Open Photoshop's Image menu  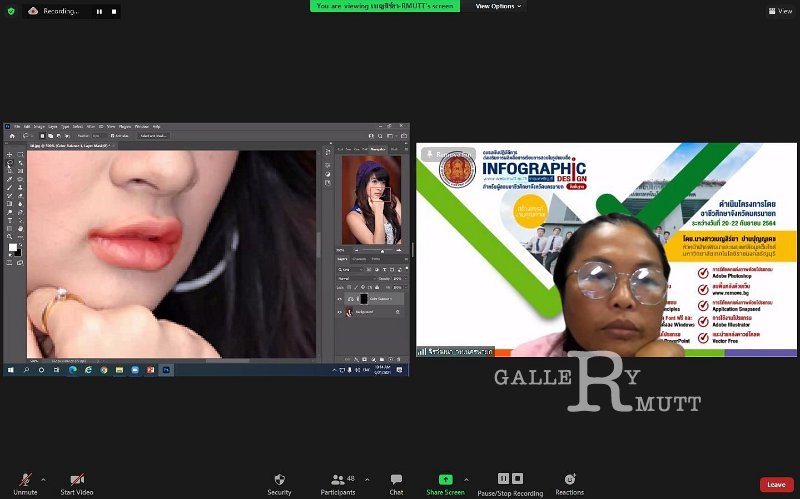click(38, 126)
